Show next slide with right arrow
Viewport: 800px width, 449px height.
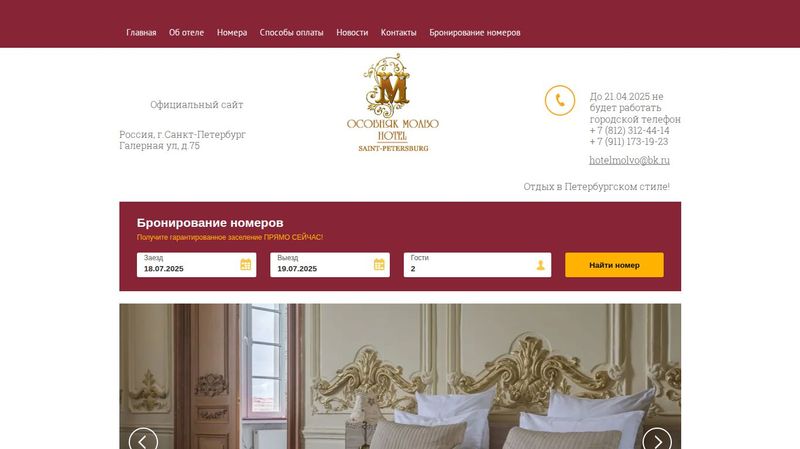pos(657,440)
